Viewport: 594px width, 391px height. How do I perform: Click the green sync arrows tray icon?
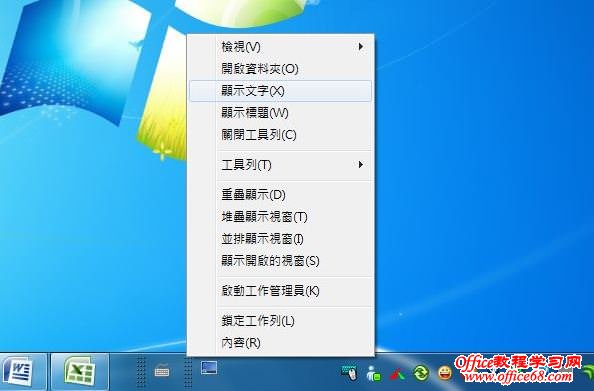pos(420,373)
